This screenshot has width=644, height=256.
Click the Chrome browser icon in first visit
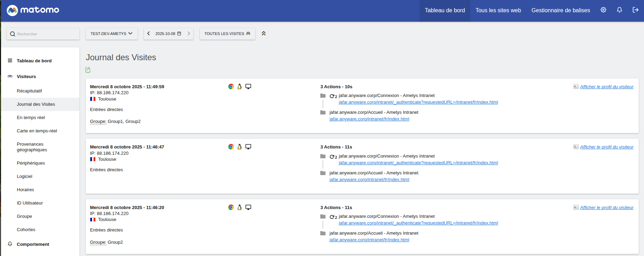[231, 87]
